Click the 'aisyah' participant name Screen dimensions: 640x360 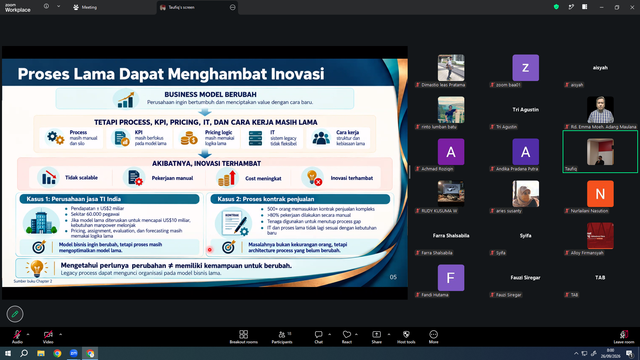(600, 68)
